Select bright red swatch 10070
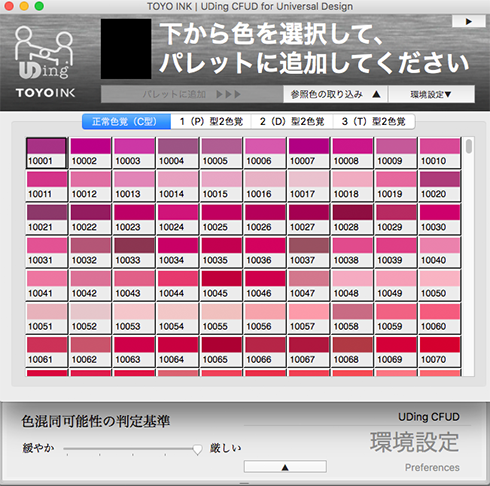The width and height of the screenshot is (490, 486). click(x=440, y=351)
